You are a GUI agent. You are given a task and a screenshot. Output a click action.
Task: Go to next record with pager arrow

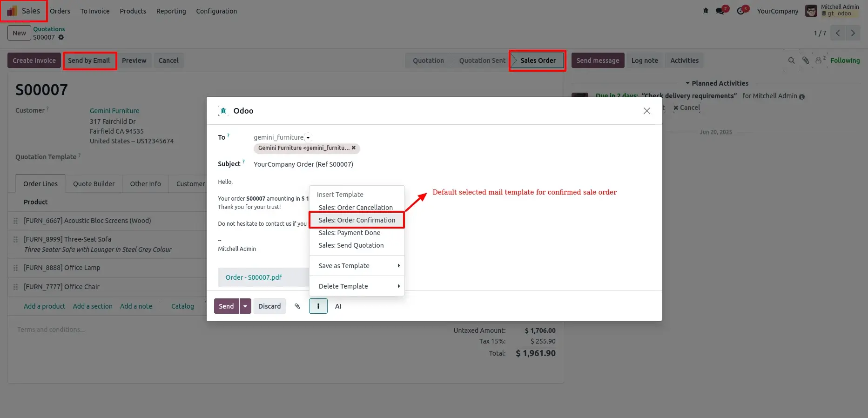tap(853, 33)
